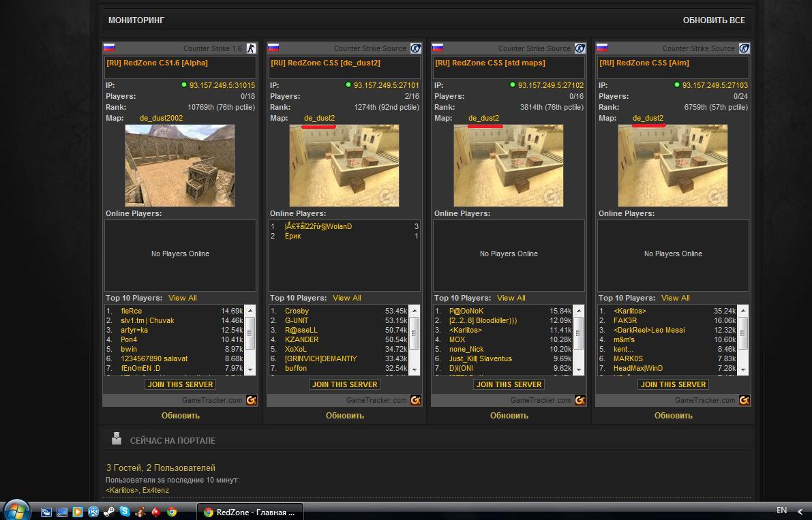Open the [RU] RedZone CSS [std maps] server title

490,63
